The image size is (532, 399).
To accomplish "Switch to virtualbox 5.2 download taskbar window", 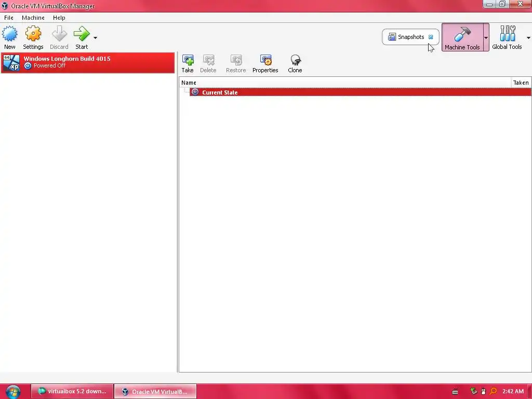I will pyautogui.click(x=72, y=391).
